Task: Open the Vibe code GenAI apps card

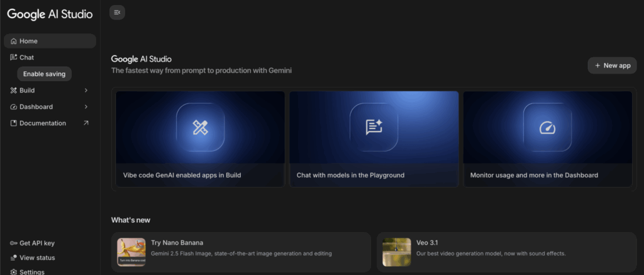Action: (200, 139)
